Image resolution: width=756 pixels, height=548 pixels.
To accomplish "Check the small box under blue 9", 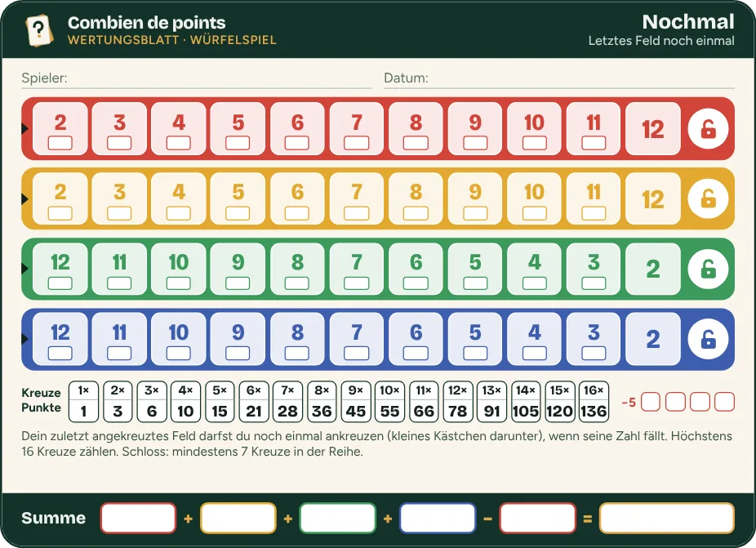I will pyautogui.click(x=238, y=353).
